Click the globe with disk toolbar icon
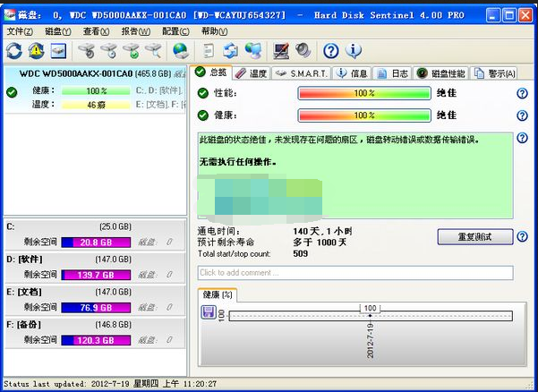The height and width of the screenshot is (392, 538). [x=181, y=51]
